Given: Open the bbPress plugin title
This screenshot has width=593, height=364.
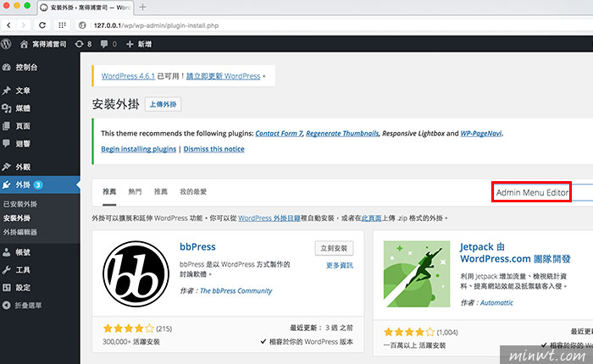Looking at the screenshot, I should click(197, 247).
